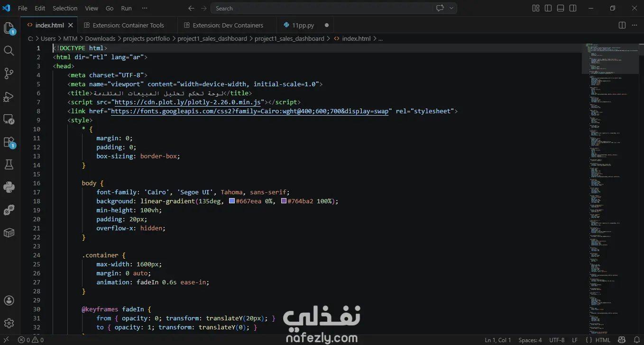This screenshot has width=644, height=345.
Task: Open the Go menu
Action: (x=110, y=8)
